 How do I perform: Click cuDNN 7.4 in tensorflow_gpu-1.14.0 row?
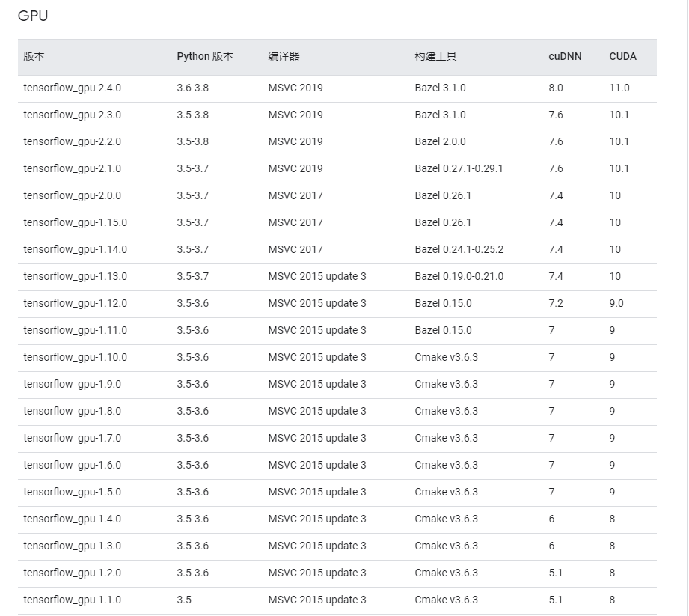[556, 249]
